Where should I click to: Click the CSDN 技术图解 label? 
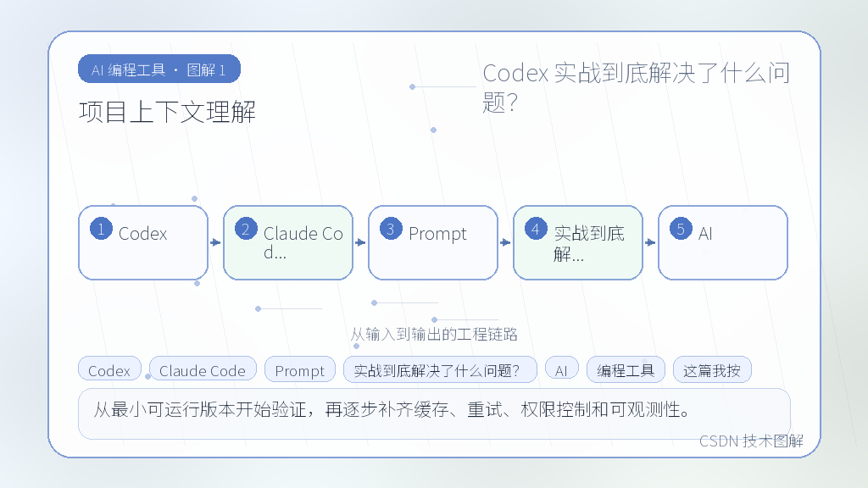click(x=751, y=441)
